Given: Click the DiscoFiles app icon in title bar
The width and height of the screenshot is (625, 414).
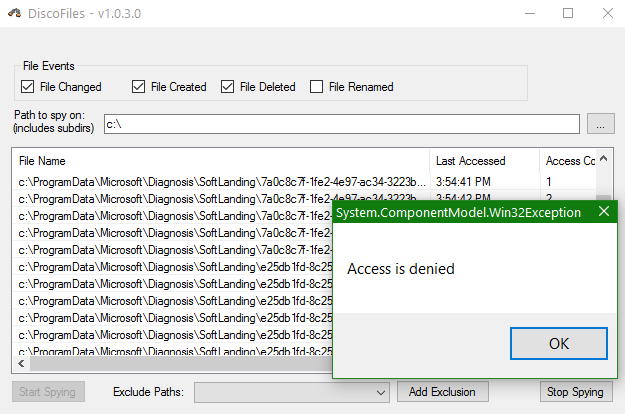Looking at the screenshot, I should tap(14, 13).
